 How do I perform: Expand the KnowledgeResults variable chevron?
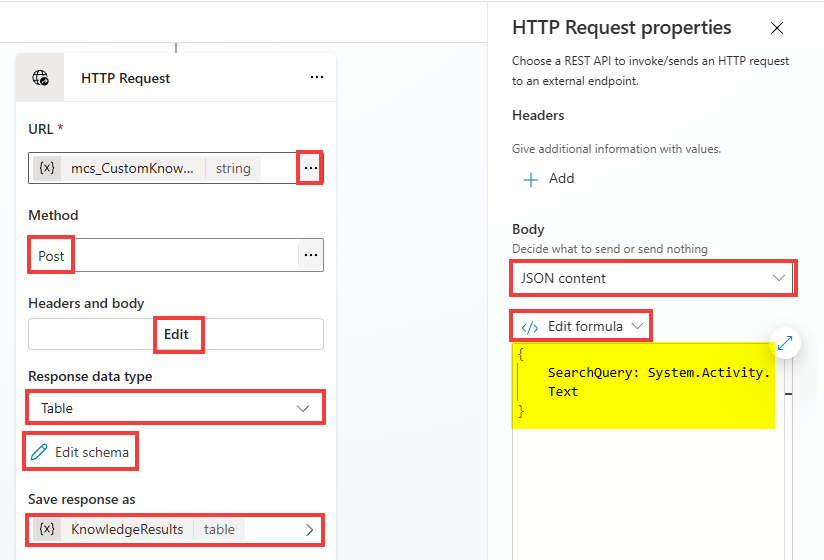coord(309,529)
